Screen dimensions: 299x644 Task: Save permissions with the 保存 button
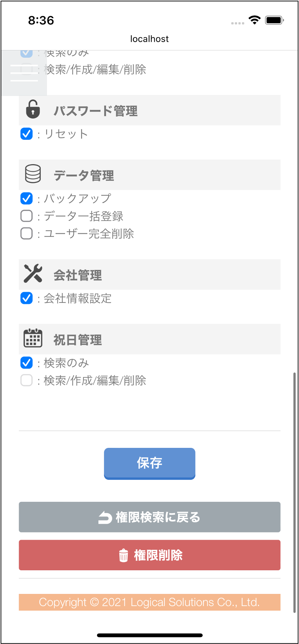pyautogui.click(x=149, y=464)
